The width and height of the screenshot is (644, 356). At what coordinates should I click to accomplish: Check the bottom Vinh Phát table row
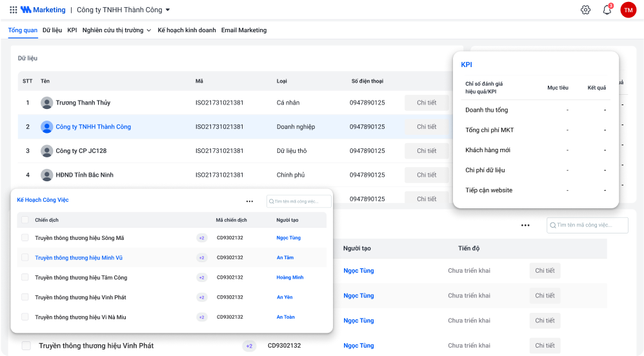click(26, 346)
